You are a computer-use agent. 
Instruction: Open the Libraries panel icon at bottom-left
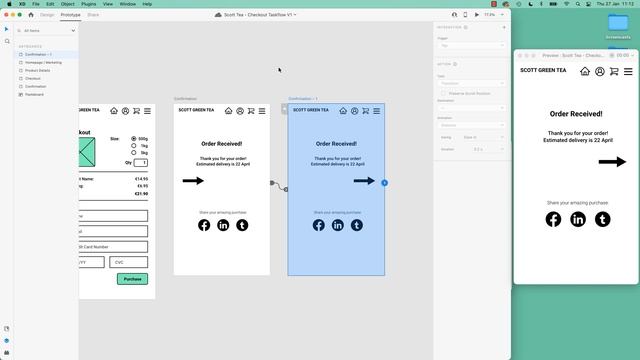pyautogui.click(x=7, y=329)
